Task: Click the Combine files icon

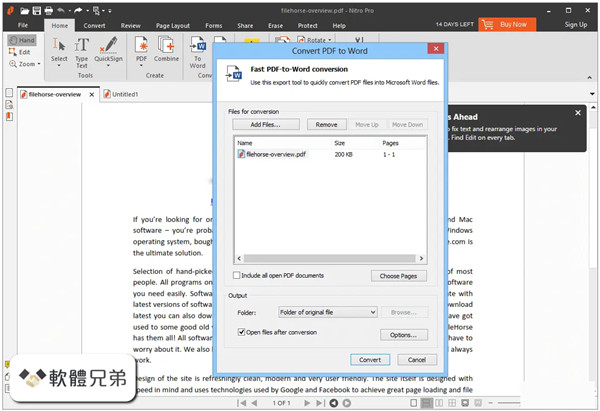Action: 166,49
